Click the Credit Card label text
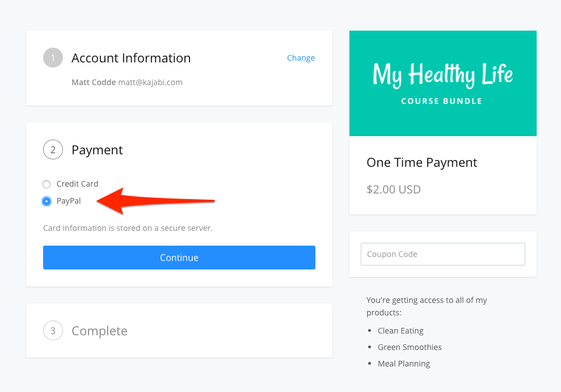 coord(77,184)
